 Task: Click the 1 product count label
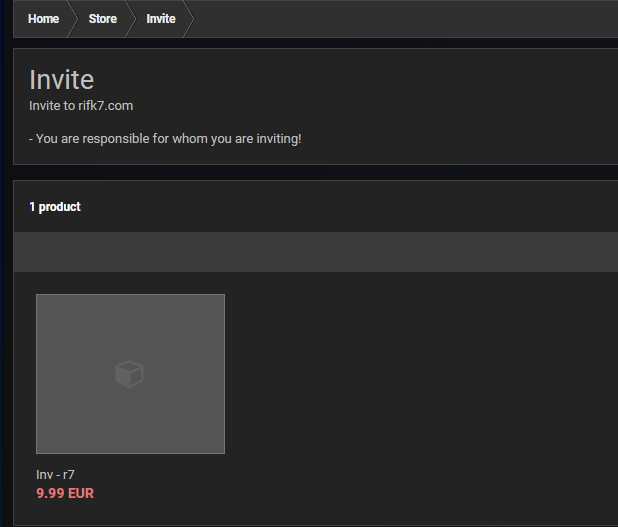tap(55, 207)
